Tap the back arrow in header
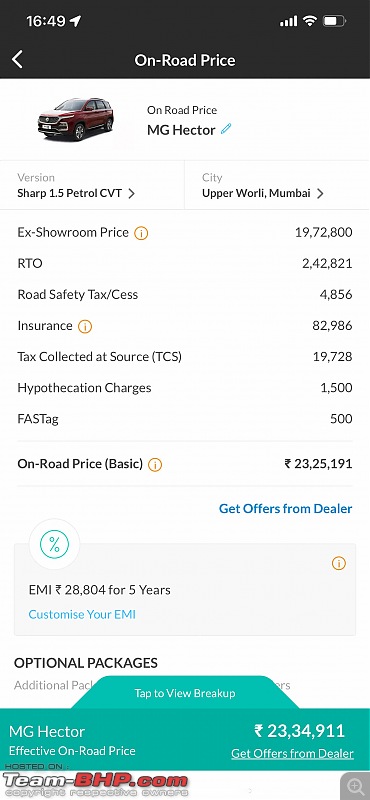370x800 pixels. pyautogui.click(x=17, y=60)
